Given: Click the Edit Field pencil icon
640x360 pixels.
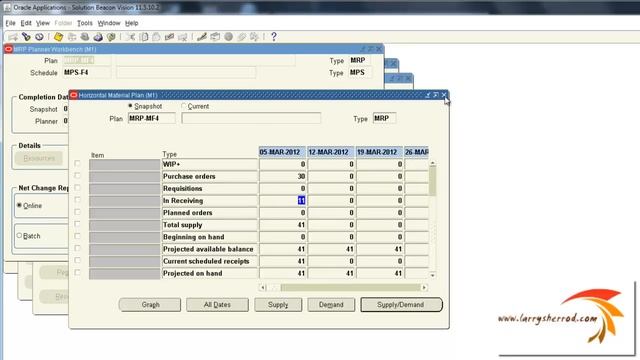Looking at the screenshot, I should pyautogui.click(x=202, y=37).
